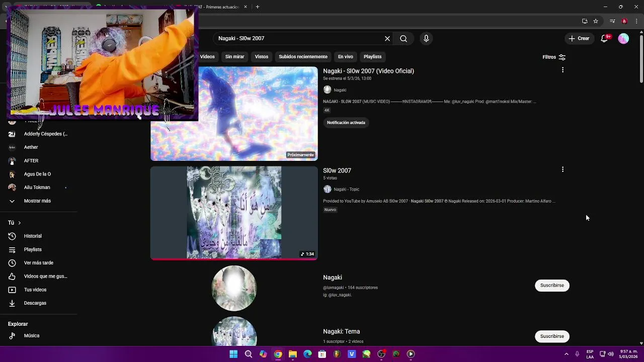Bookmark this page with star icon
The width and height of the screenshot is (644, 362).
[596, 21]
